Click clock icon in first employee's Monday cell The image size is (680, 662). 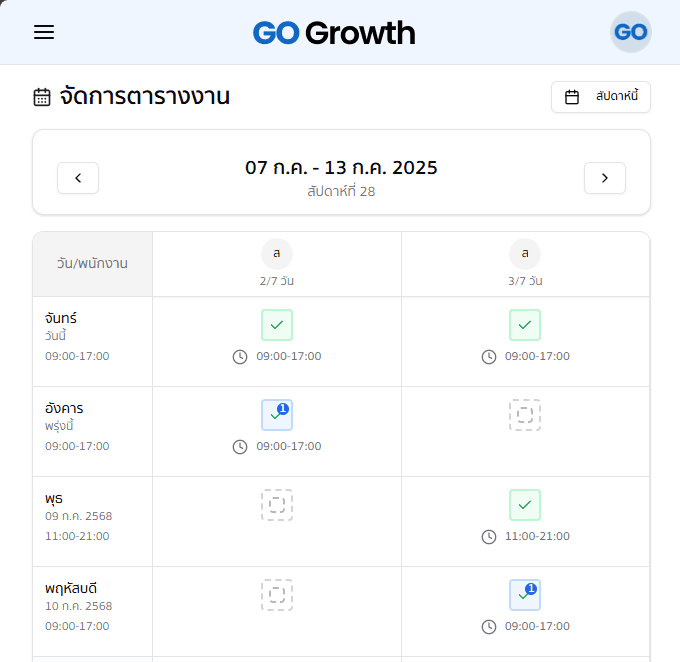coord(240,357)
